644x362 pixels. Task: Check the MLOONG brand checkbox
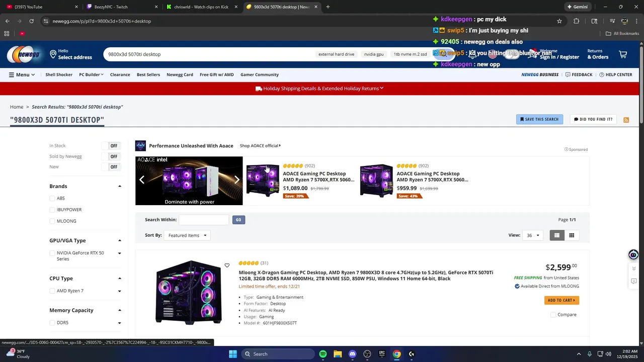point(52,221)
